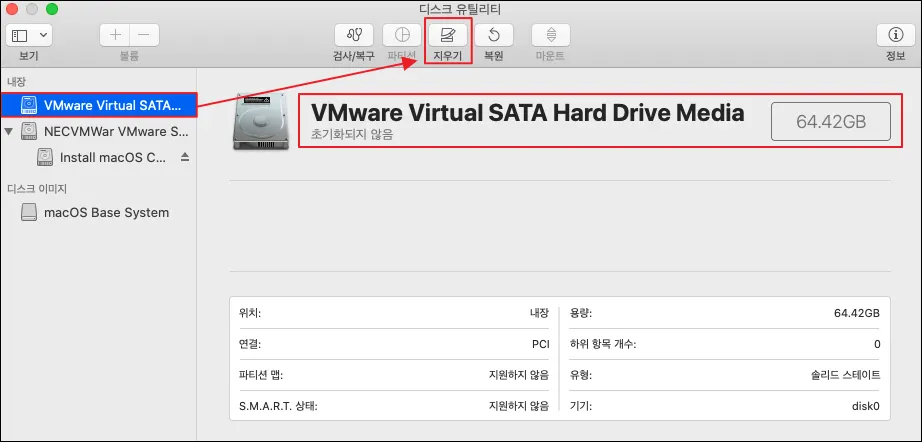The width and height of the screenshot is (922, 442).
Task: Click the 위치: row label
Action: tap(250, 313)
